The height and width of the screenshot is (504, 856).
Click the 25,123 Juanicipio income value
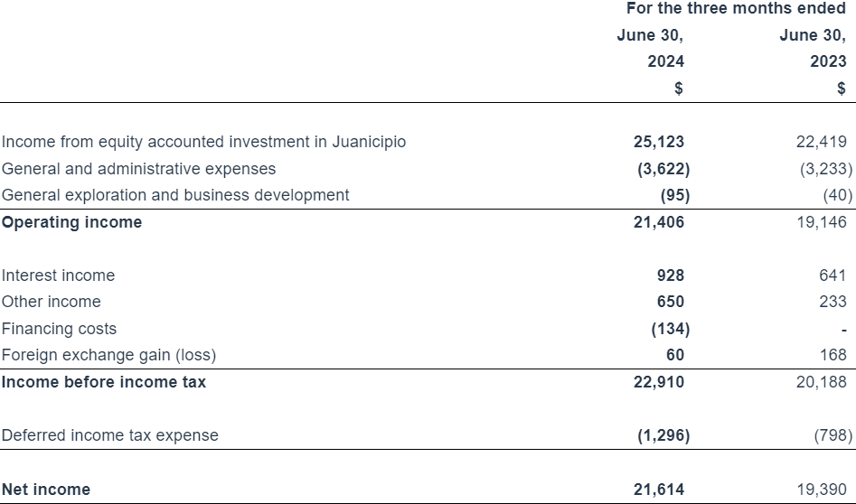(x=659, y=142)
